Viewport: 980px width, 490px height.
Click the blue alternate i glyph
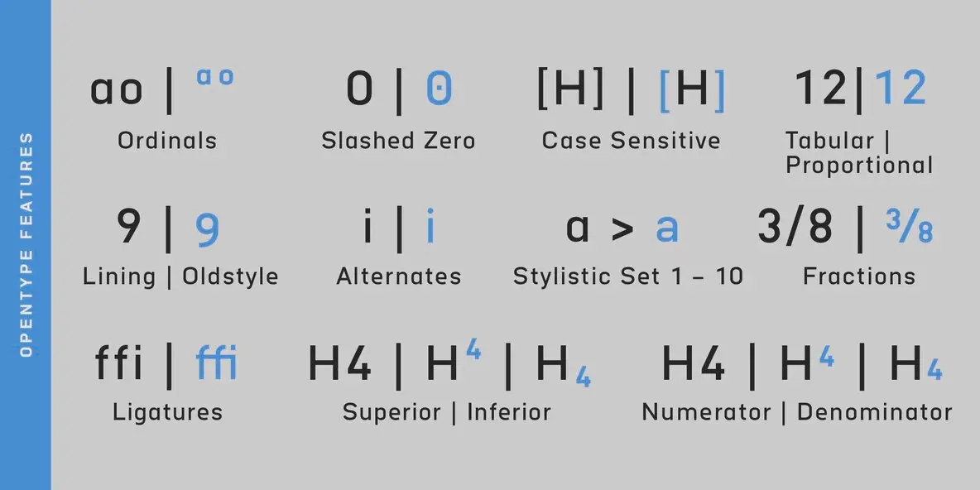[430, 226]
